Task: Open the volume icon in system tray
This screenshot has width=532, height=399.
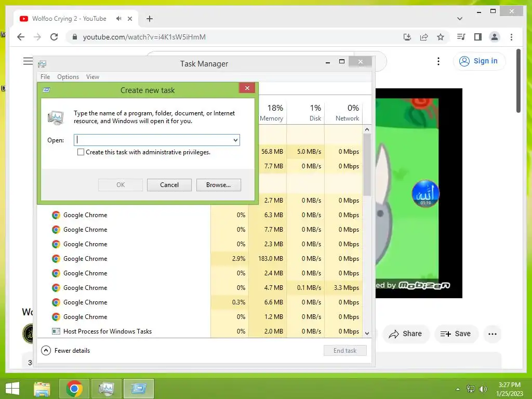Action: point(483,389)
